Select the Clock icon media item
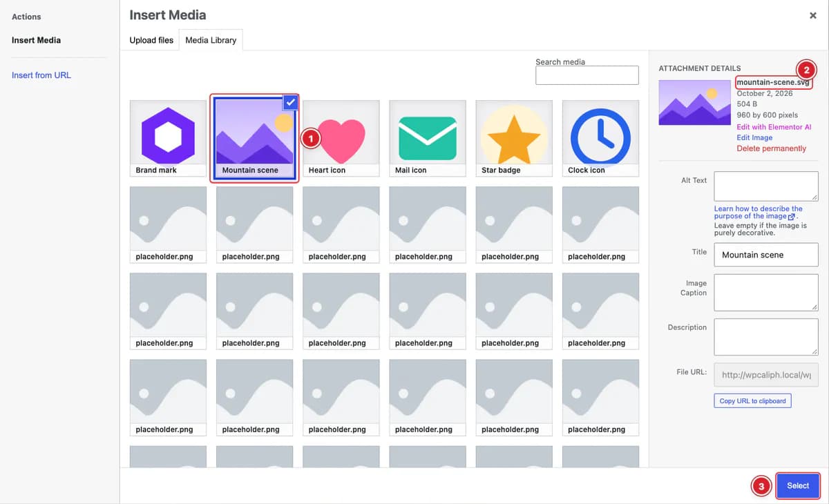Screen dimensions: 829x504 pyautogui.click(x=600, y=138)
